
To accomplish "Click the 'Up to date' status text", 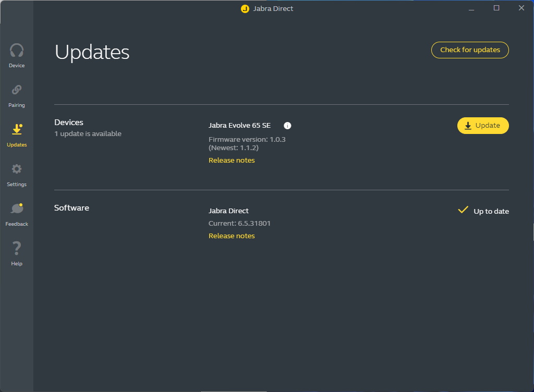I will tap(491, 211).
